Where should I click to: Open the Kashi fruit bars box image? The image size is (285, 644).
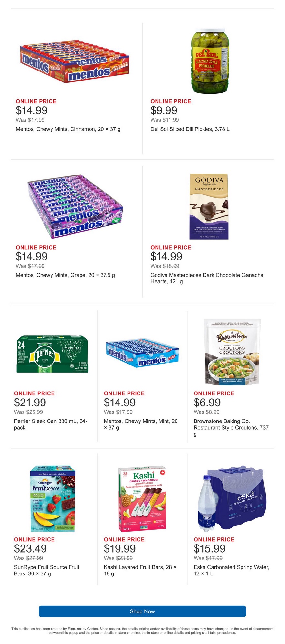142,498
